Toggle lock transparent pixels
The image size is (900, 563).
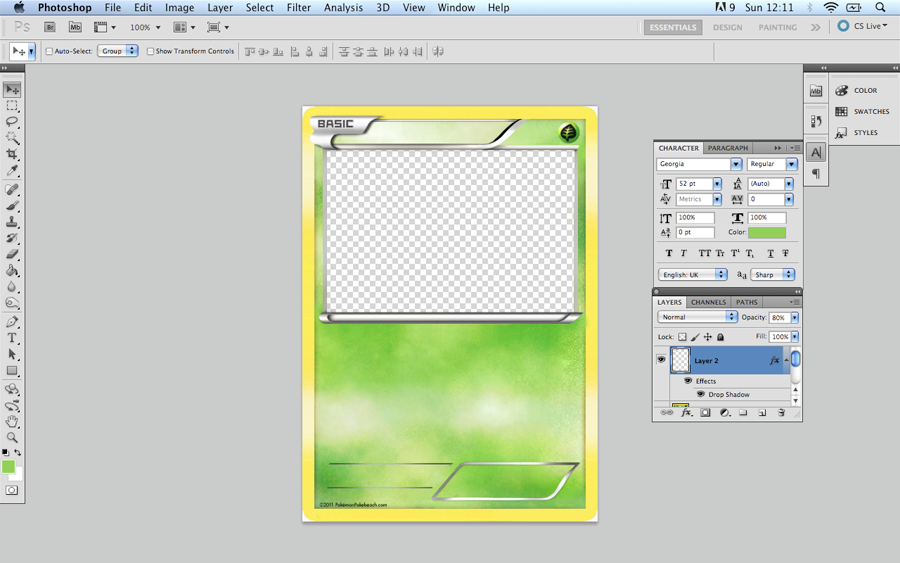(x=682, y=337)
